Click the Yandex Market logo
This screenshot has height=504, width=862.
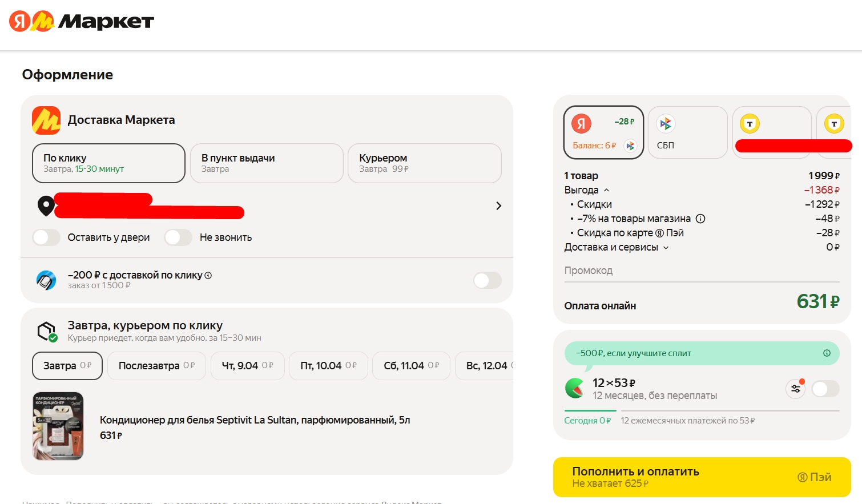(x=81, y=22)
